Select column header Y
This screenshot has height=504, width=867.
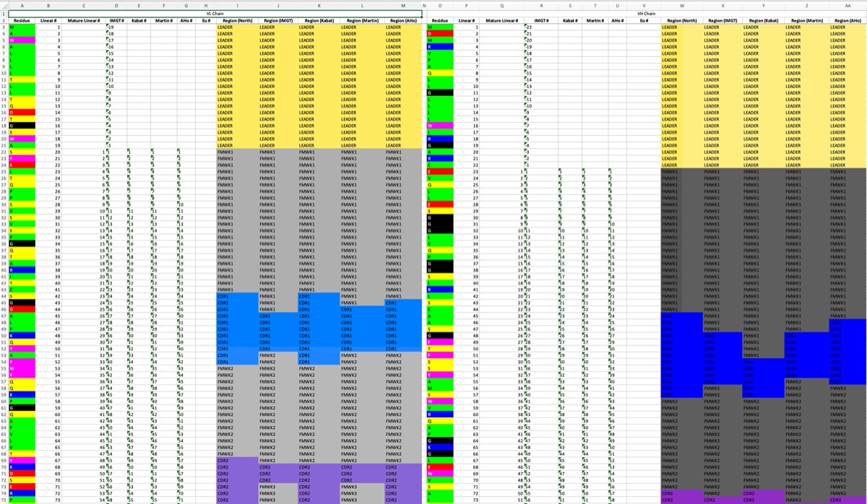point(763,5)
